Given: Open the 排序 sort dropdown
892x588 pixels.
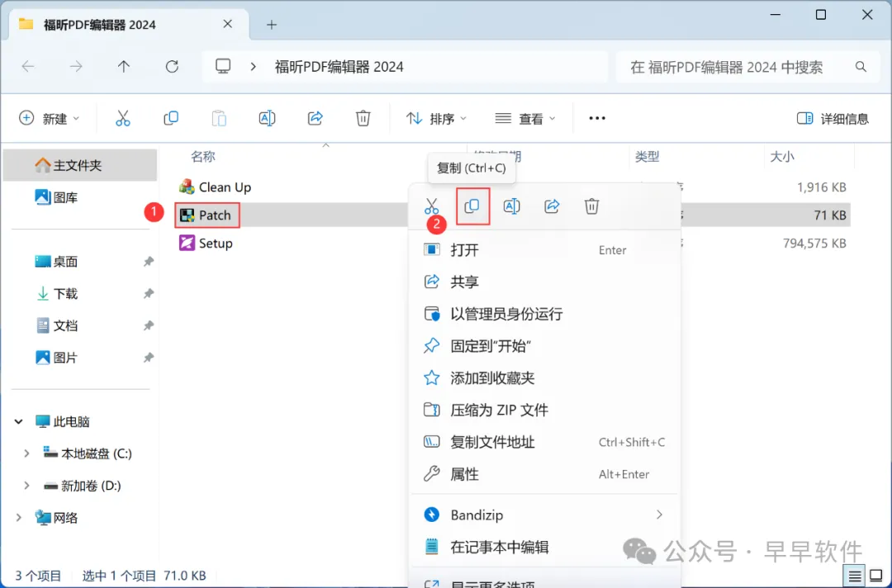Looking at the screenshot, I should pyautogui.click(x=436, y=118).
